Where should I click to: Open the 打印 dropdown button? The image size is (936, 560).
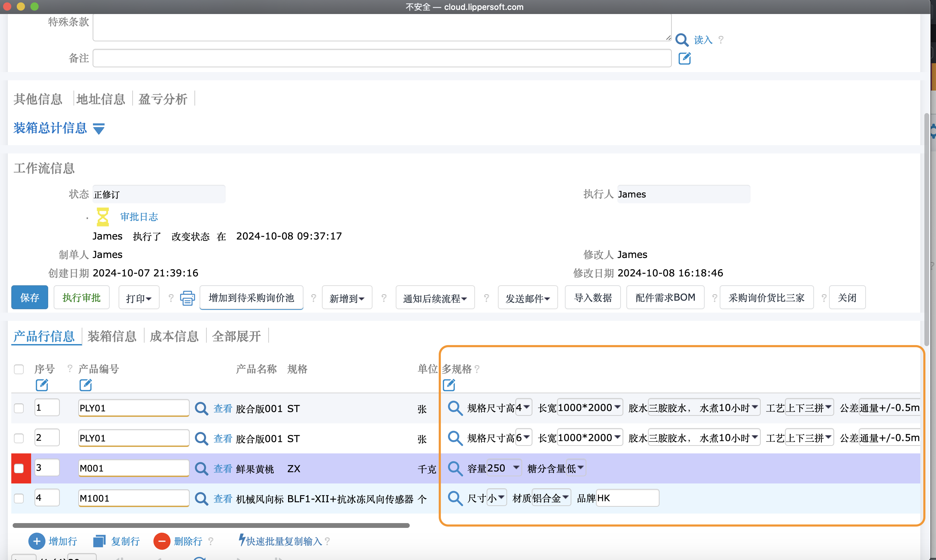[x=138, y=298]
